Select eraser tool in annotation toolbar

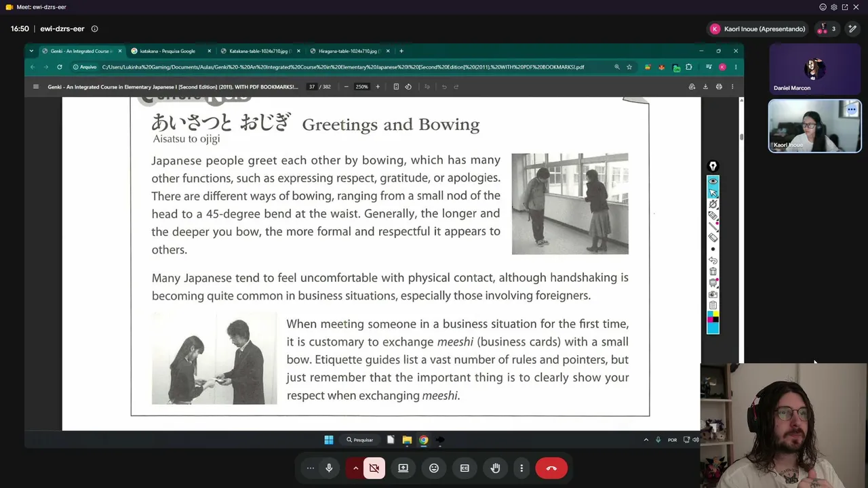click(713, 238)
